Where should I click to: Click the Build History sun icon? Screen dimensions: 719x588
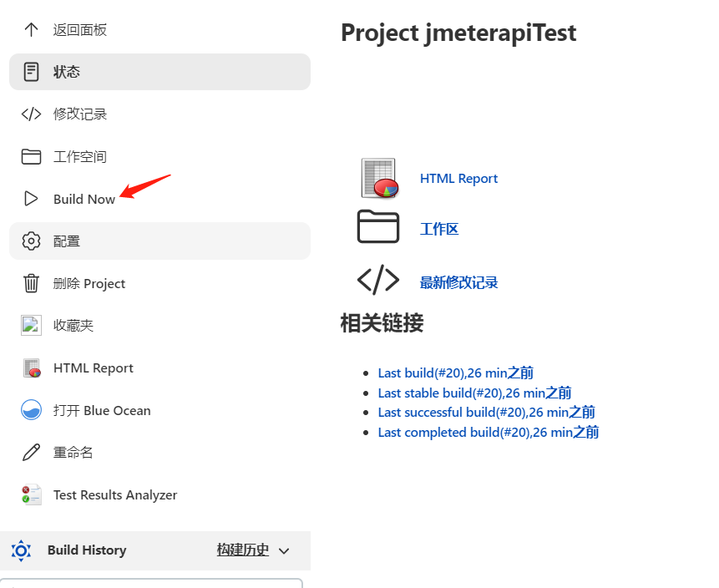pos(21,550)
